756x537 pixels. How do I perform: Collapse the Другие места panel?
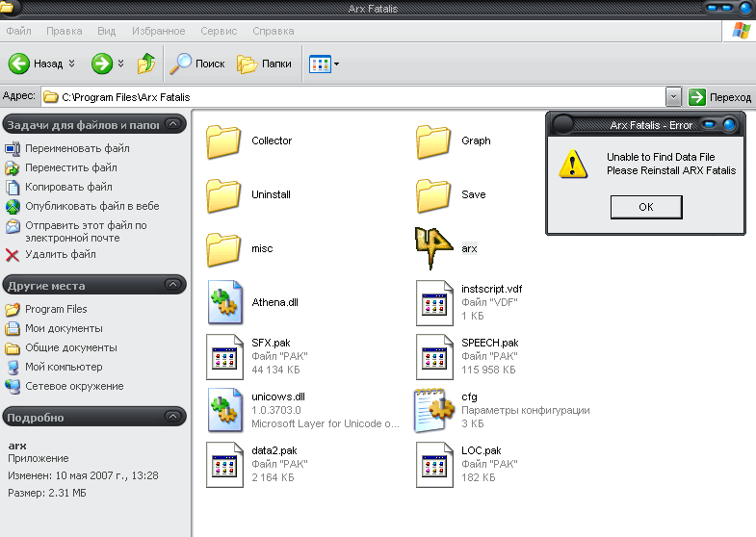[173, 285]
